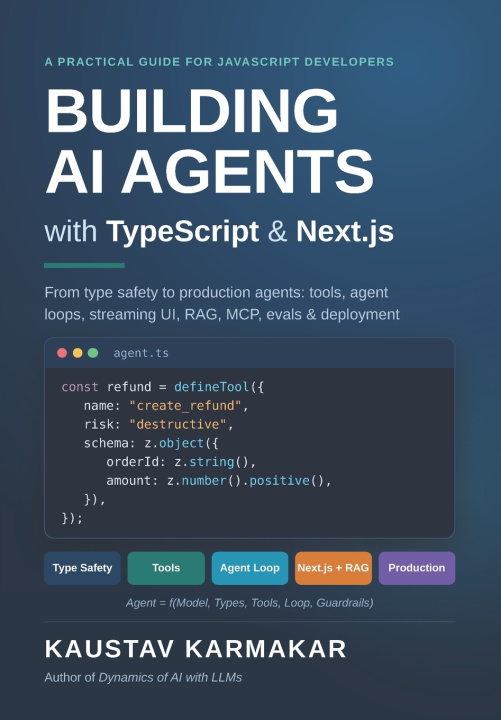Image resolution: width=501 pixels, height=720 pixels.
Task: Select the Type Safety pill
Action: [x=82, y=568]
